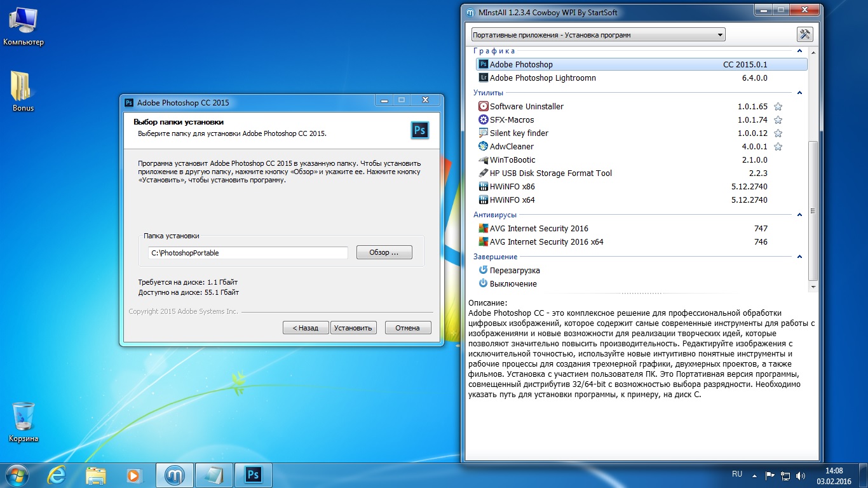Screen dimensions: 868x488
Task: Click the volume icon in system tray
Action: pos(801,475)
